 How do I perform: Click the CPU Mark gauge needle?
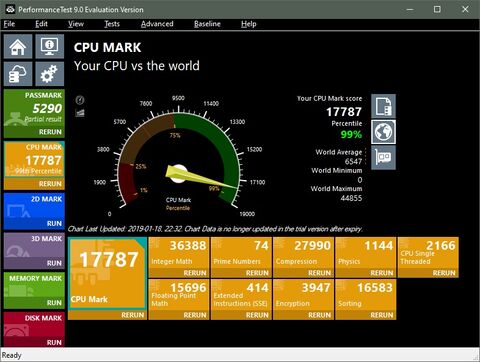coord(200,177)
